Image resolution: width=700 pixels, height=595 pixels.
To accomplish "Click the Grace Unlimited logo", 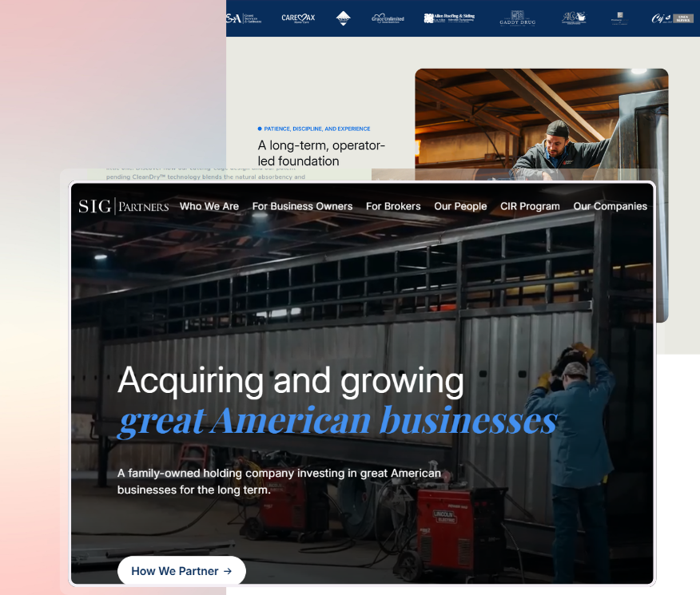I will [x=388, y=18].
